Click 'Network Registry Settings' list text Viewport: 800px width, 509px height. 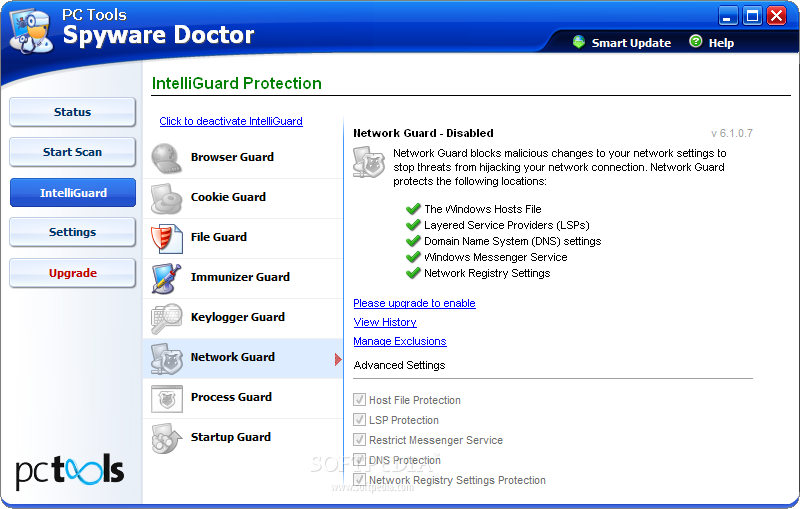[x=487, y=273]
